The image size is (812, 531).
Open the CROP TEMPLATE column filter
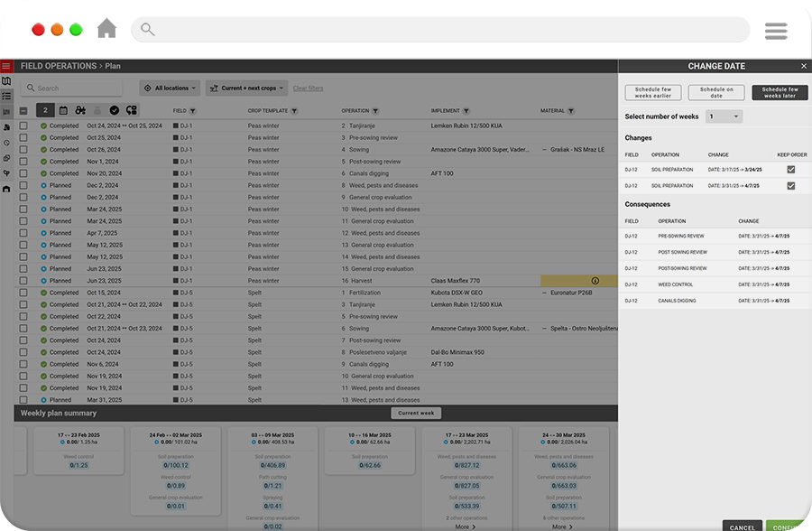coord(294,111)
